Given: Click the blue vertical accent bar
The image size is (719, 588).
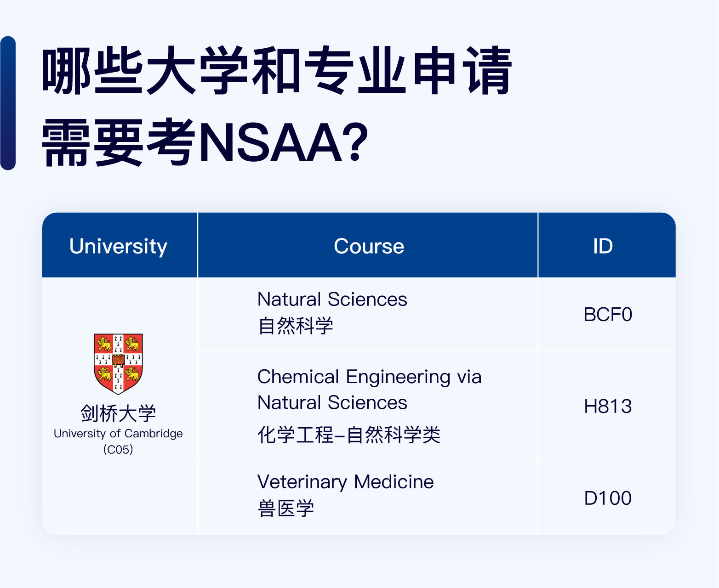Looking at the screenshot, I should click(x=8, y=103).
